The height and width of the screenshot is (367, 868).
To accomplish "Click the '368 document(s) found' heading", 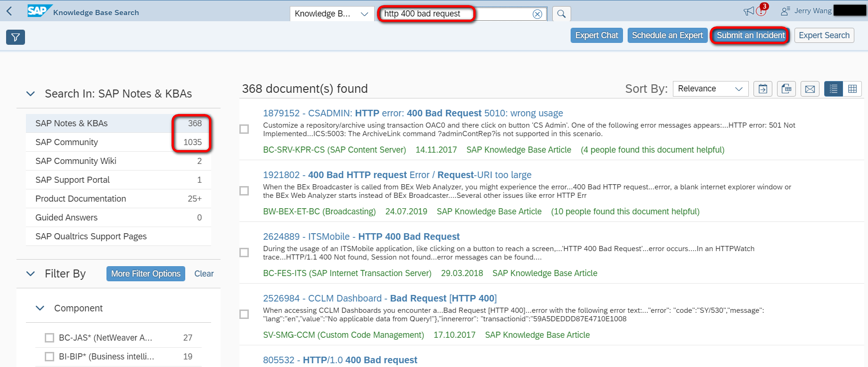I will point(305,89).
